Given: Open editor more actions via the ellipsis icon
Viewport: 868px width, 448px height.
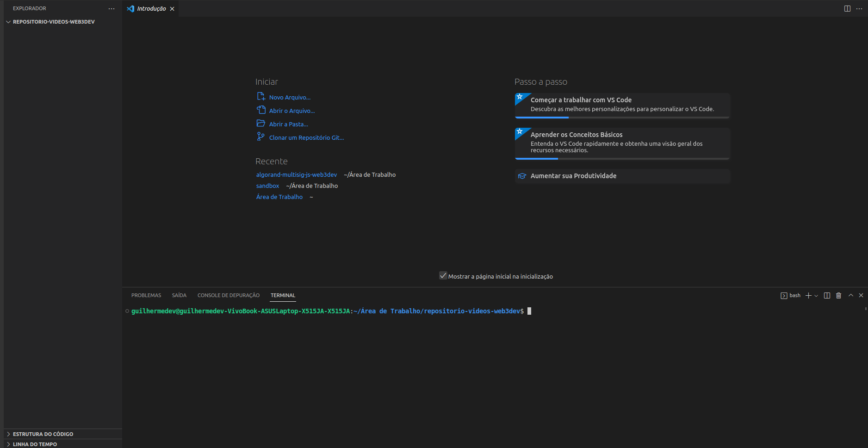Looking at the screenshot, I should (x=859, y=8).
